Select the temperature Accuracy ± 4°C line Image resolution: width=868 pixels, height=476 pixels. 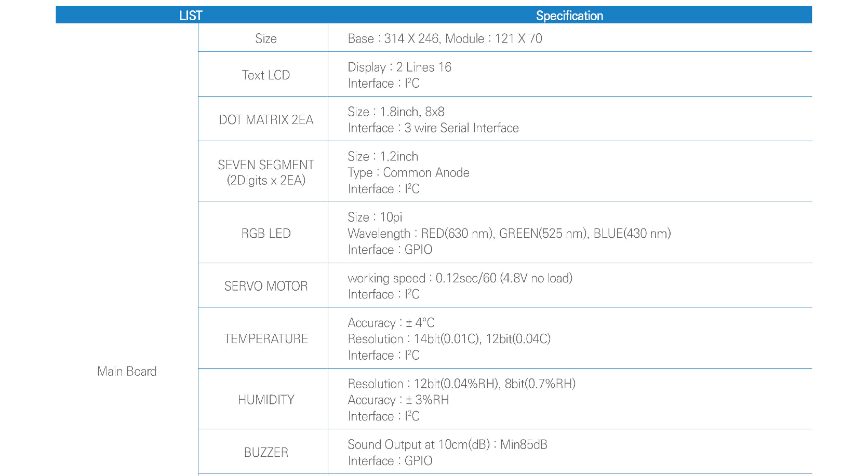pyautogui.click(x=391, y=322)
